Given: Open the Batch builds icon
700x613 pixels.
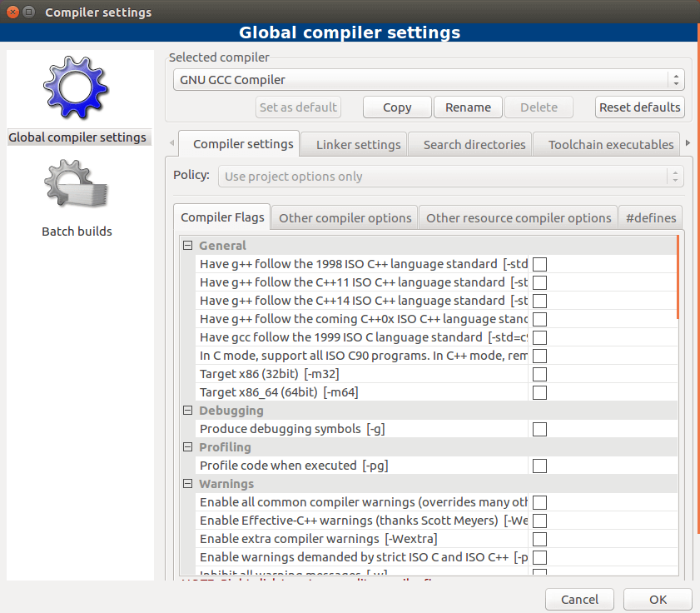Looking at the screenshot, I should coord(77,186).
